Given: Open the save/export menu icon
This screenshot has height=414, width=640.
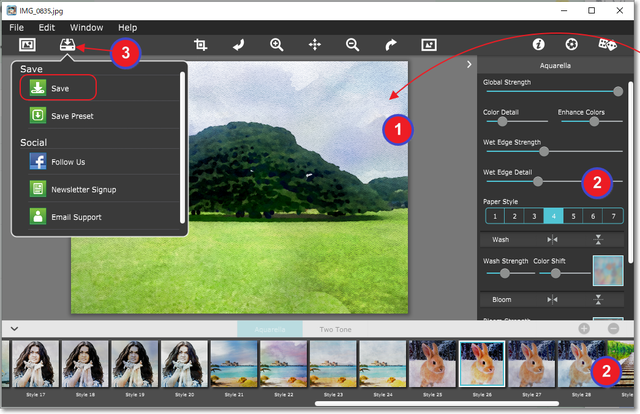Looking at the screenshot, I should 67,46.
